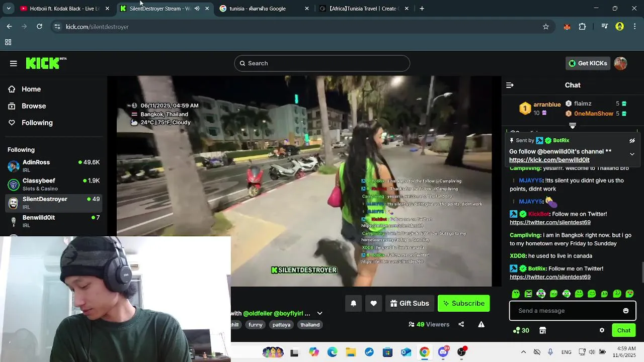Image resolution: width=644 pixels, height=362 pixels.
Task: Click the 49 Viewers count
Action: tap(429, 325)
